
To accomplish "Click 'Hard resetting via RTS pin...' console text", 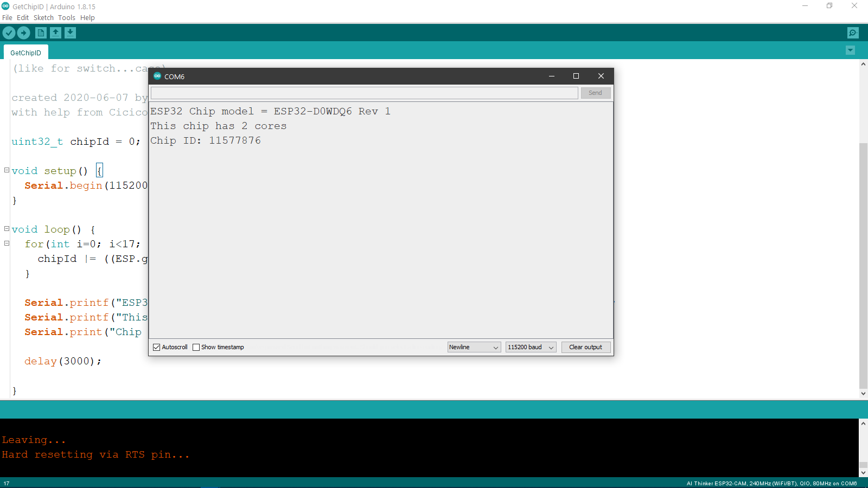I will (95, 454).
